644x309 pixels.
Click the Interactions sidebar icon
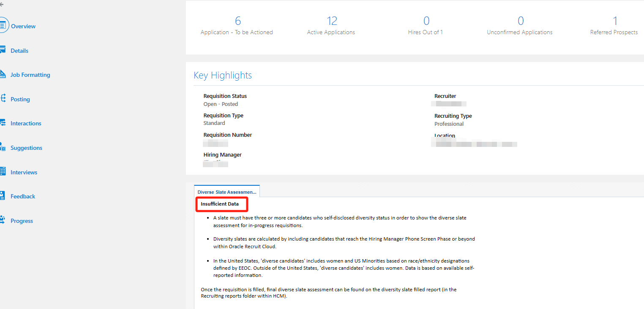[x=3, y=123]
